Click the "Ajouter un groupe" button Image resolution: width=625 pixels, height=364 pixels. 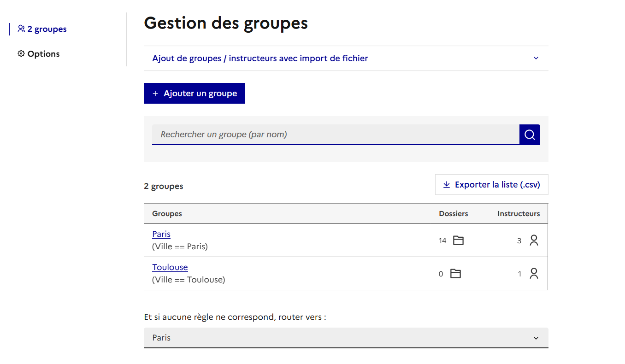(195, 94)
